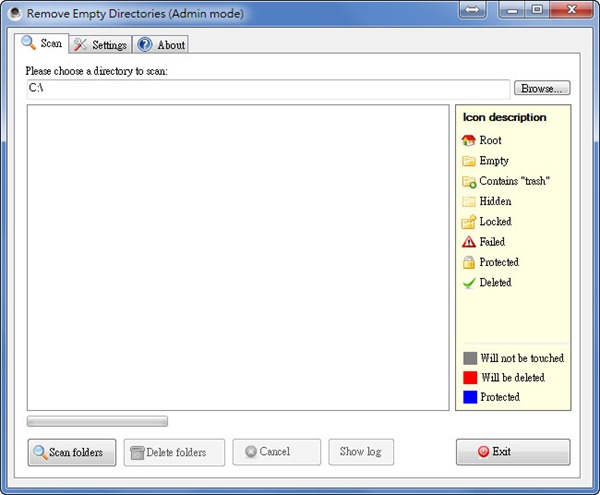This screenshot has width=600, height=495.
Task: Click the "Please choose a directory to scan:" label
Action: click(96, 71)
